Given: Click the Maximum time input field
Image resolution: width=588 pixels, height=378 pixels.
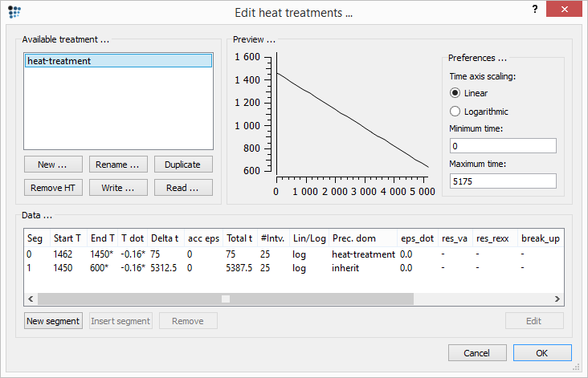Looking at the screenshot, I should click(x=503, y=182).
